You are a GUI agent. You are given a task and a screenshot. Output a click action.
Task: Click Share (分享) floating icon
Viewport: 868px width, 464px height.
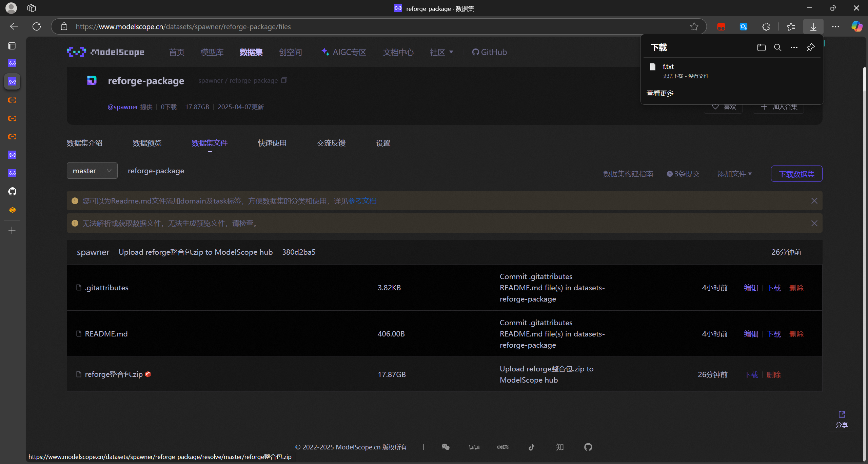(x=842, y=419)
